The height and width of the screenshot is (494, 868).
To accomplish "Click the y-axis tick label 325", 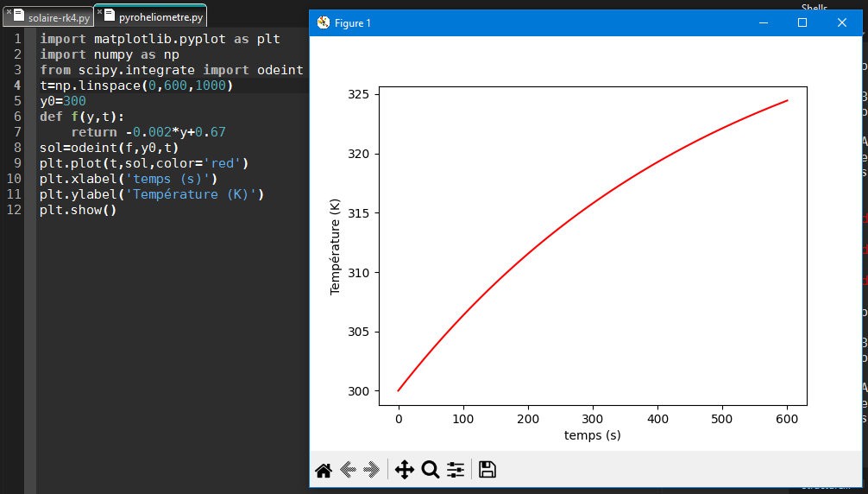I will tap(358, 95).
